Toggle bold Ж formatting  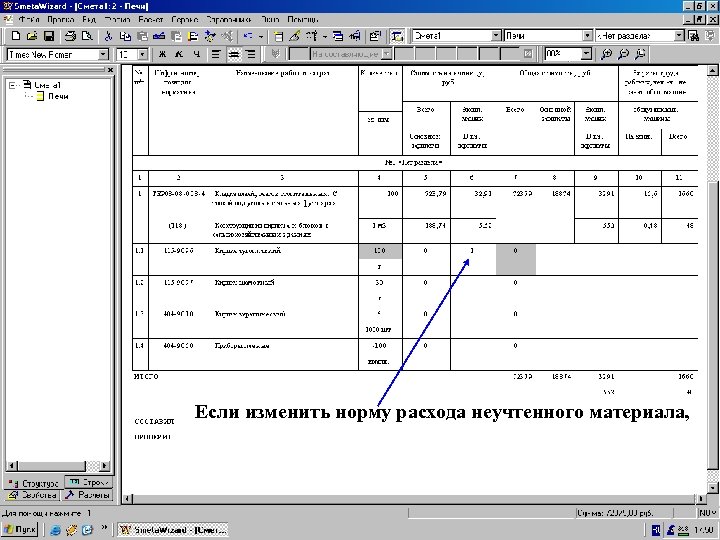point(162,54)
